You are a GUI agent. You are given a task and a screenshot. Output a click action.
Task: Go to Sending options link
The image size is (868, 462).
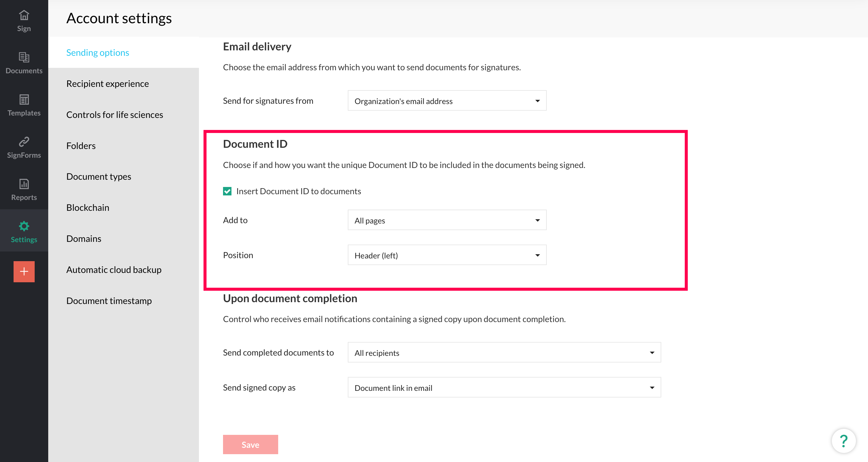point(98,52)
